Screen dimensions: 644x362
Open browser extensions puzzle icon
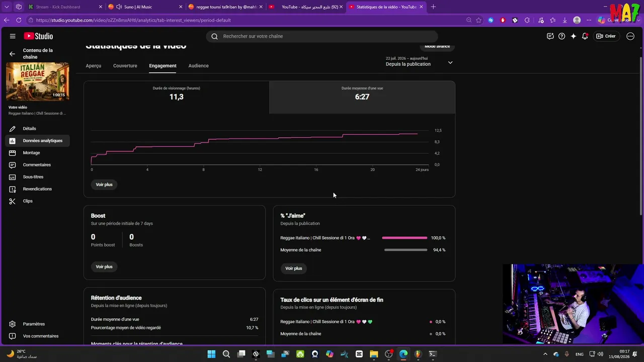527,20
